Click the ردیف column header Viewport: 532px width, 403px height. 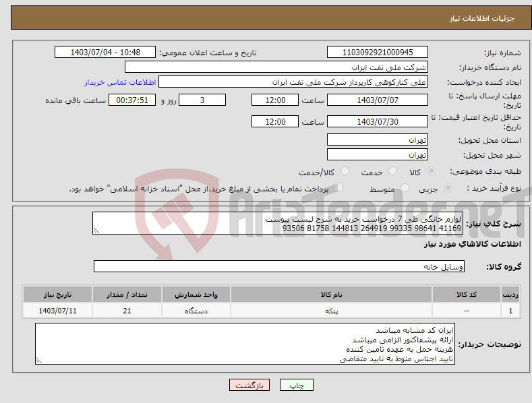pos(510,294)
